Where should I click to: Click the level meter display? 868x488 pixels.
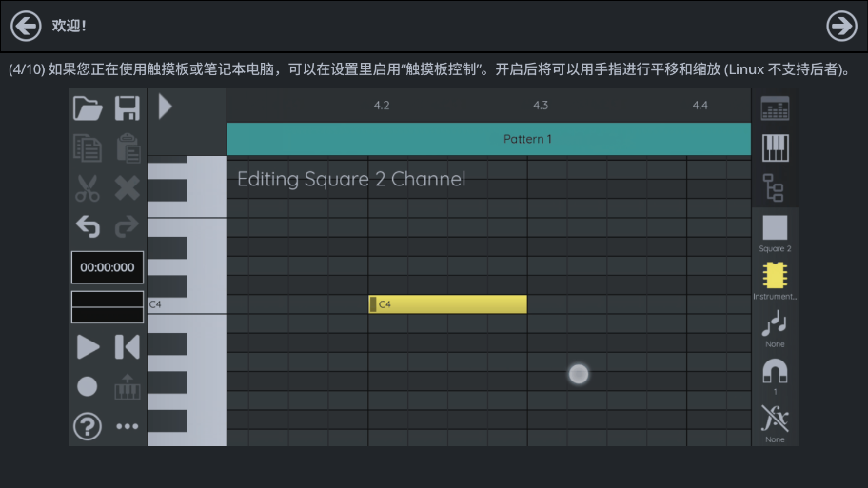pos(108,307)
